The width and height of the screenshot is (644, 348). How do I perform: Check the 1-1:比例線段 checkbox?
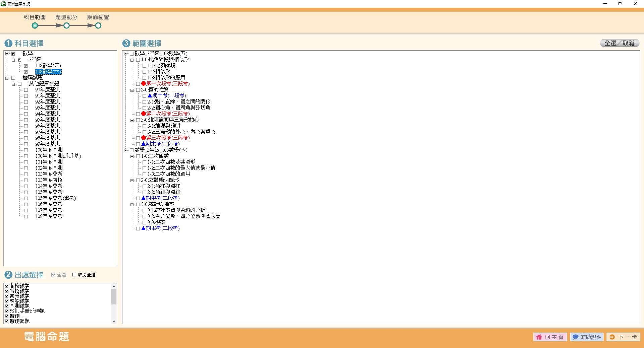tap(144, 66)
